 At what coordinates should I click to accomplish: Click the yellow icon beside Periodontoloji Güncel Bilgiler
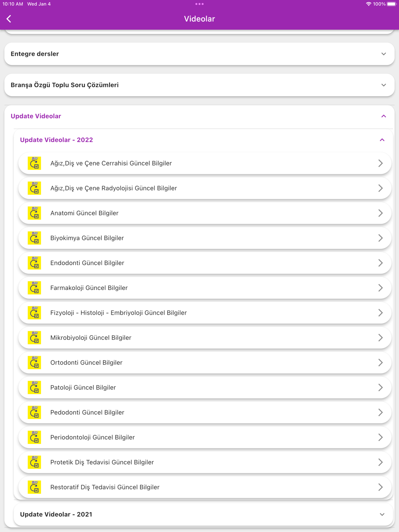coord(34,437)
